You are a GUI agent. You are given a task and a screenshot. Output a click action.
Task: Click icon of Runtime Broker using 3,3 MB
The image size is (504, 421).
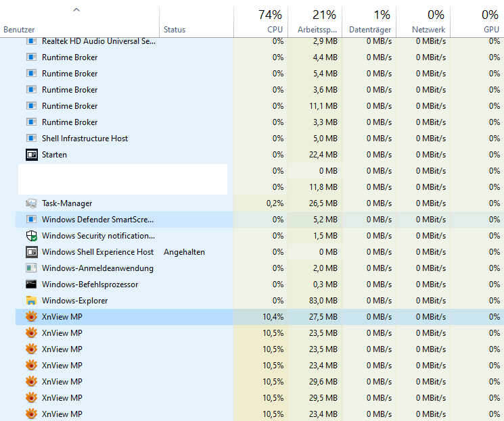click(x=31, y=122)
